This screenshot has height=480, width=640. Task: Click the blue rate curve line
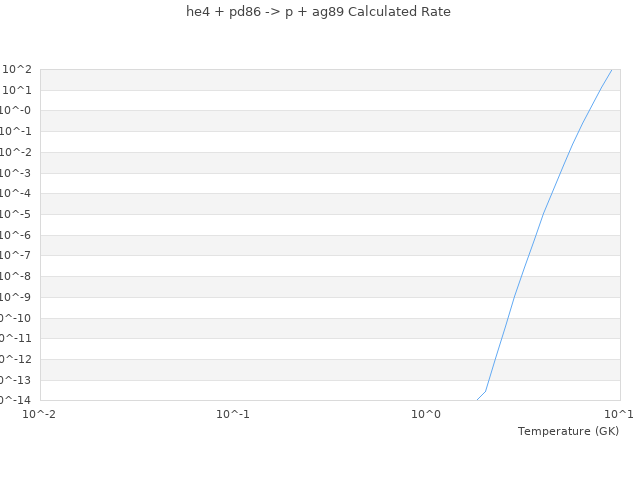point(543,213)
